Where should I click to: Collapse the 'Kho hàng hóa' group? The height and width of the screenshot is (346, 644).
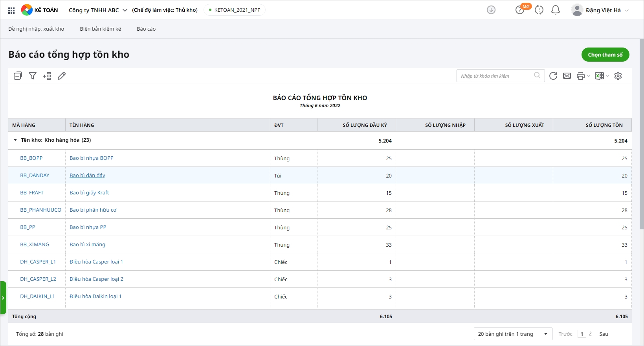pos(15,140)
